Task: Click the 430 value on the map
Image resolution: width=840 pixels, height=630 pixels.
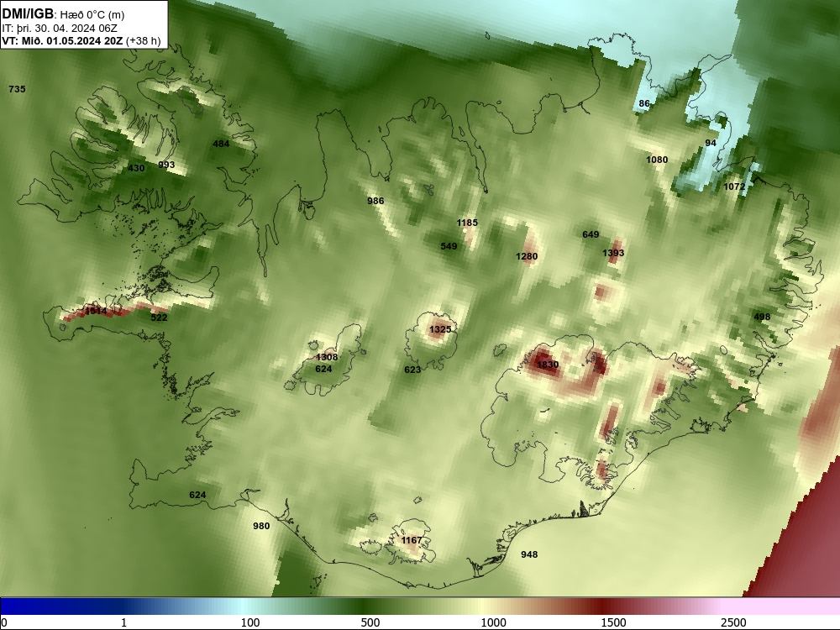Action: pos(137,168)
